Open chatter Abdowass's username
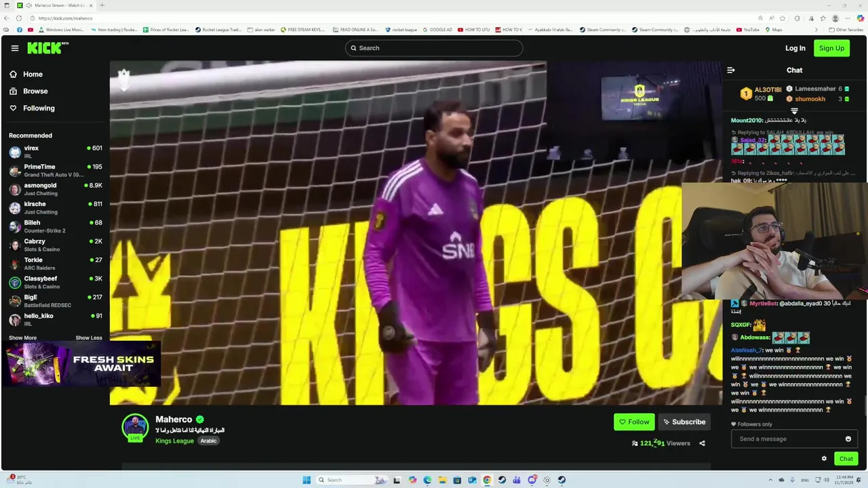This screenshot has height=488, width=868. click(755, 338)
